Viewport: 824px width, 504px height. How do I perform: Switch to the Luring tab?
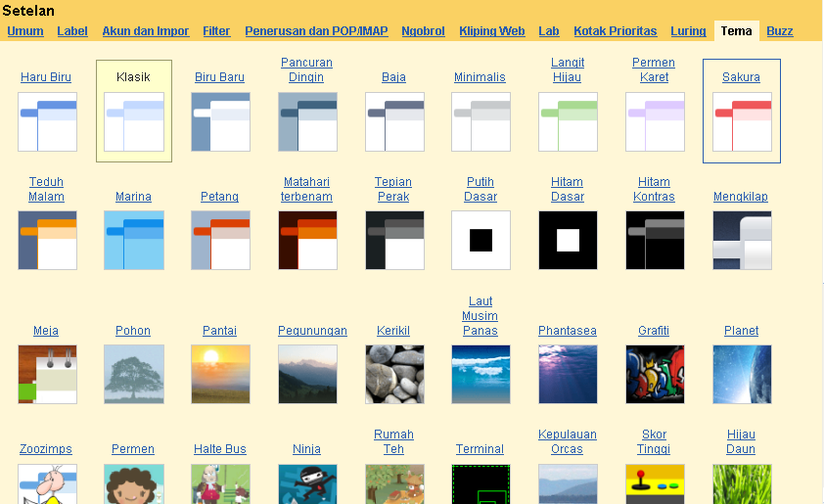pos(688,31)
